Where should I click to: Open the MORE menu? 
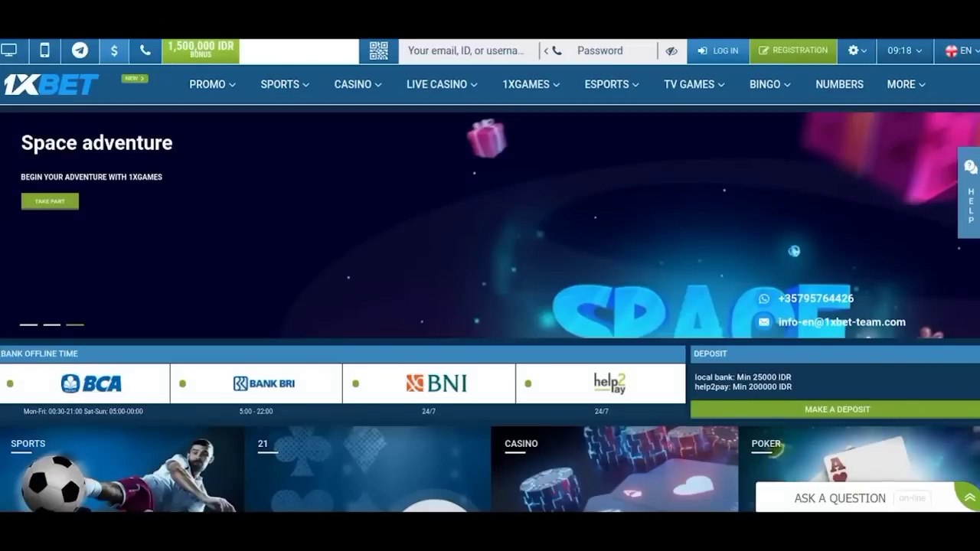906,84
